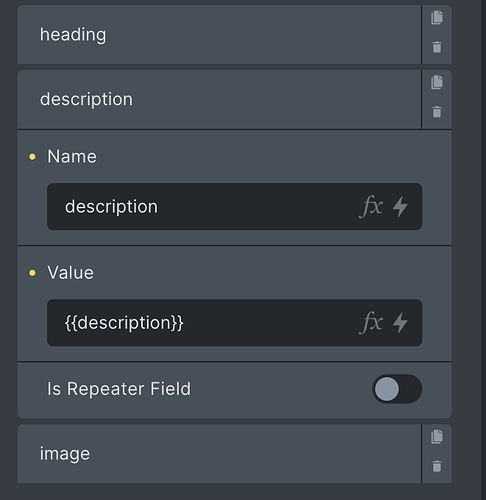Click the panel's vertical scrollbar track
This screenshot has height=500, width=486.
(x=483, y=250)
